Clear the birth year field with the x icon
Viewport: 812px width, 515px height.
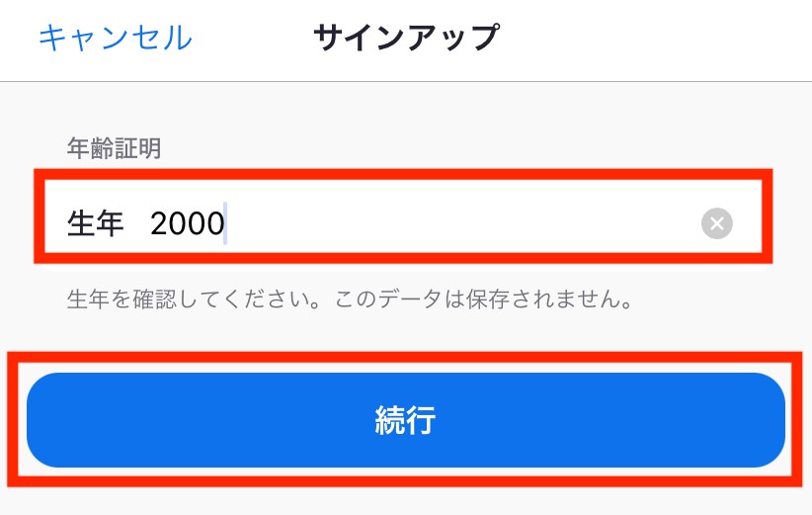tap(717, 223)
